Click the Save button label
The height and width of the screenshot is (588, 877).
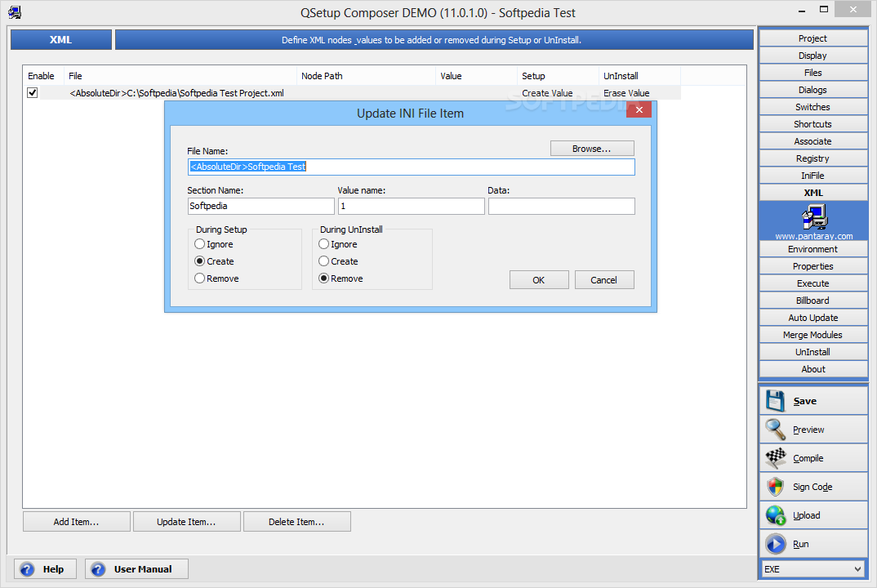(805, 401)
